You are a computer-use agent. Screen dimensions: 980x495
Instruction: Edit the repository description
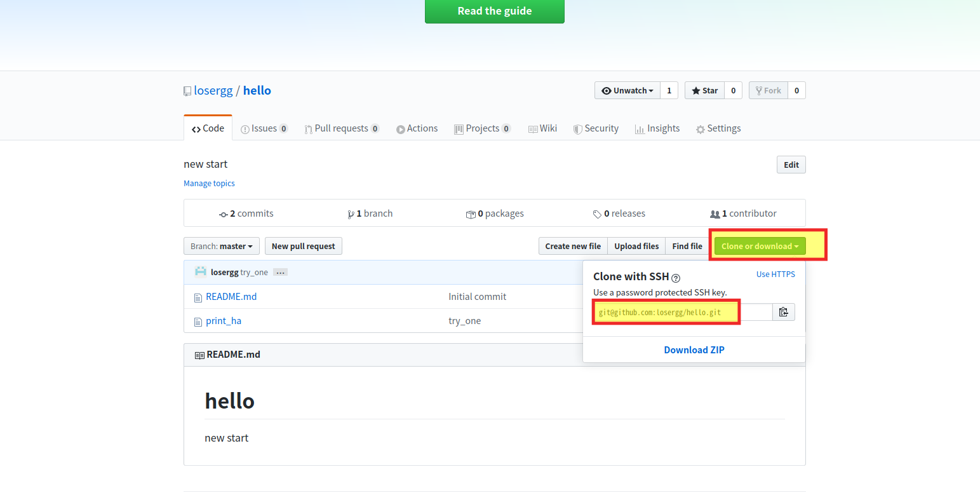[x=791, y=165]
